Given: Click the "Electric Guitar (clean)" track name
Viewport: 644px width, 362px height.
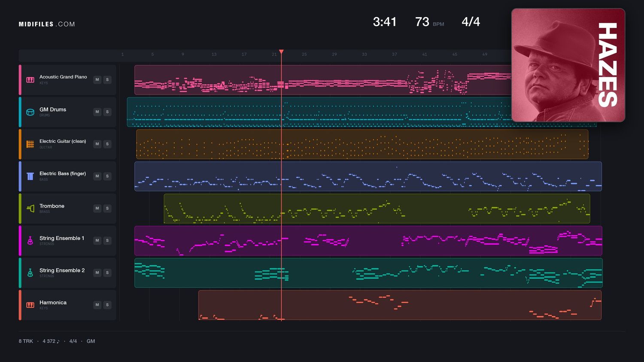Looking at the screenshot, I should tap(63, 142).
